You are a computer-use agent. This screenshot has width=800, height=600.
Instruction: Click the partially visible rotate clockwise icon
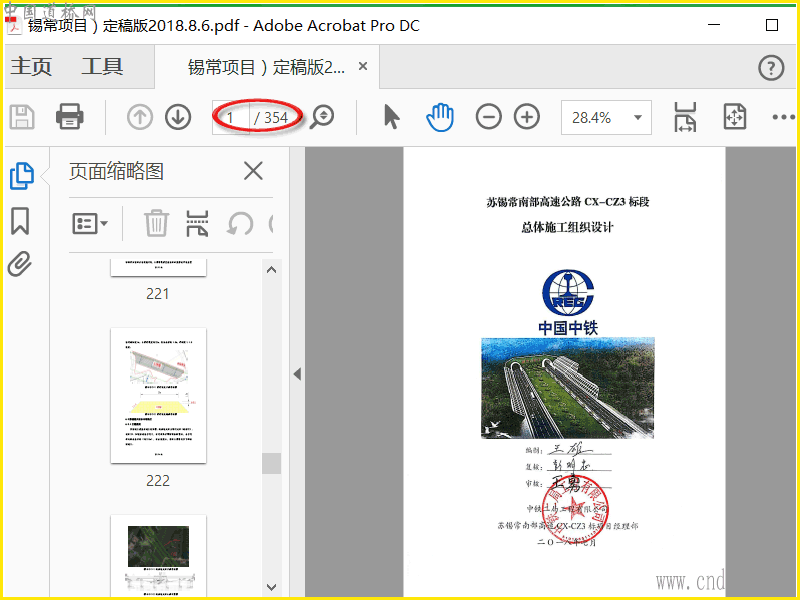point(271,223)
